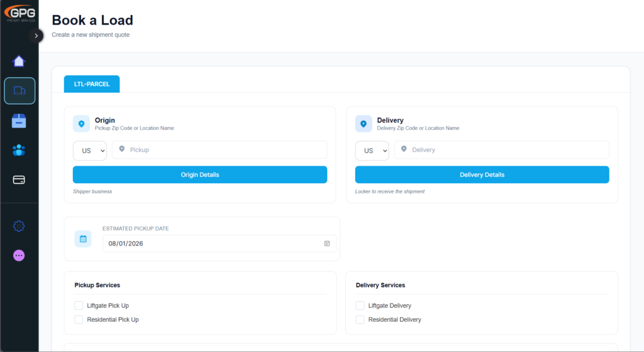Expand the sidebar with chevron arrow
Viewport: 644px width, 352px height.
point(36,36)
